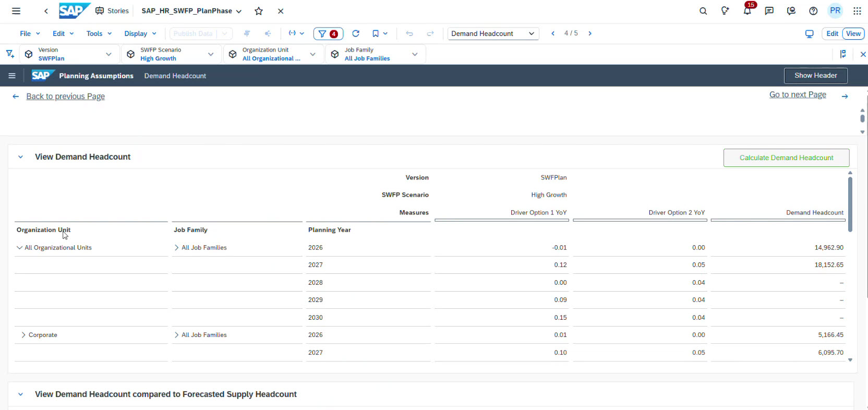Click the Calculate Demand Headcount button
This screenshot has height=410, width=868.
786,158
